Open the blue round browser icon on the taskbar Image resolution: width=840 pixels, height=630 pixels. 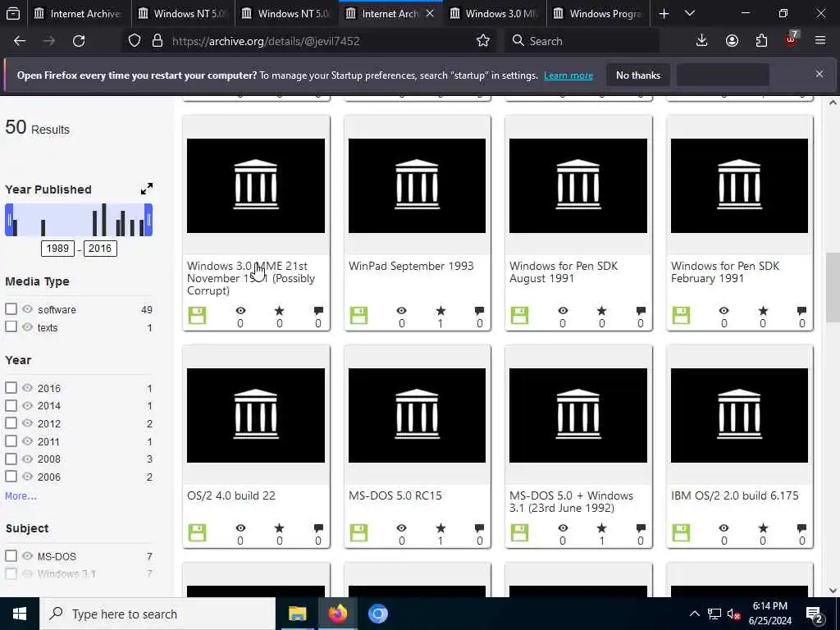pos(377,614)
